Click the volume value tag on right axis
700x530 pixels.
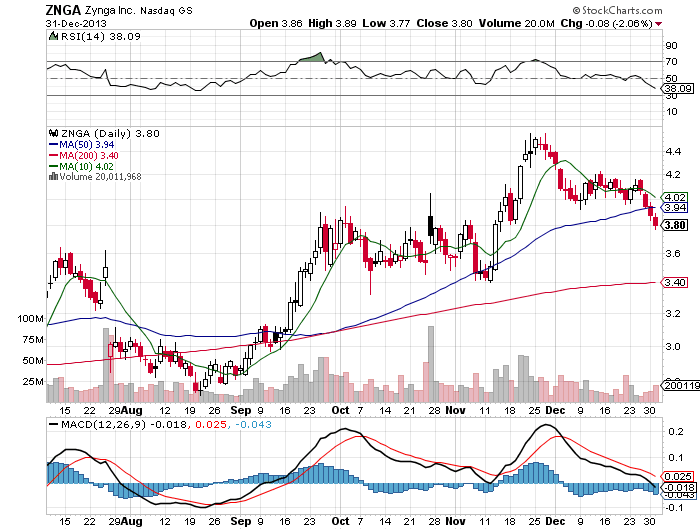tap(681, 385)
